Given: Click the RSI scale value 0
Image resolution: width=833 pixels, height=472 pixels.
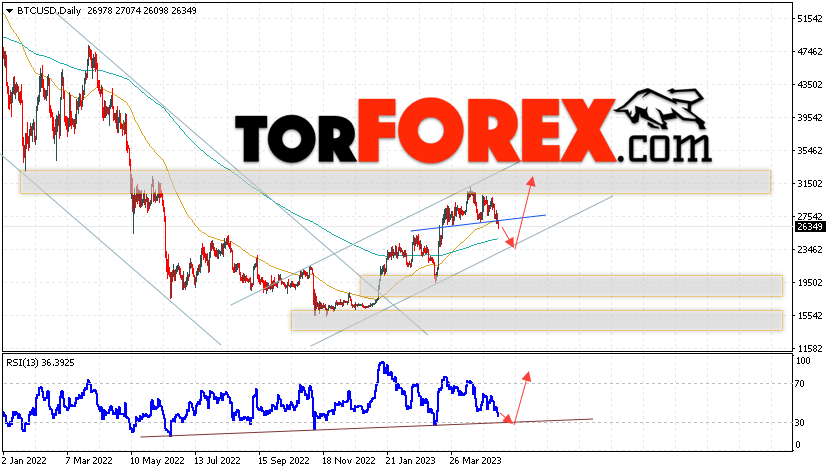Looking at the screenshot, I should click(798, 445).
